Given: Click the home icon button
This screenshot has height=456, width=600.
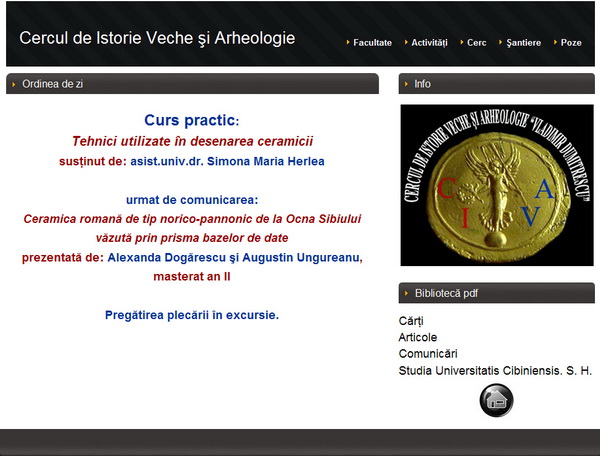Looking at the screenshot, I should point(496,400).
